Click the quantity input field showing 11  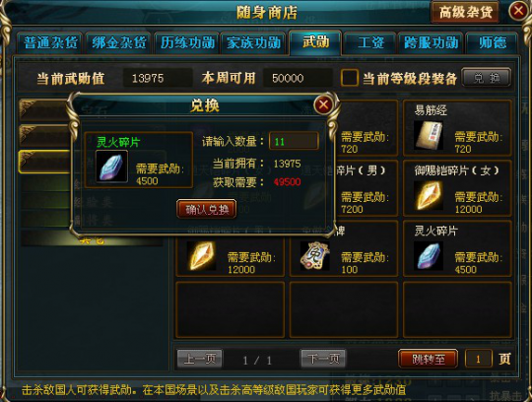[x=294, y=141]
